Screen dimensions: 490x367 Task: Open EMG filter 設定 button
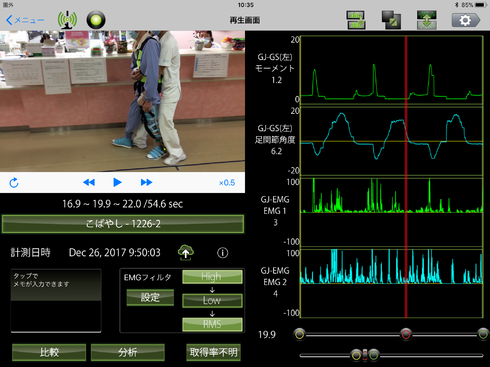point(150,297)
